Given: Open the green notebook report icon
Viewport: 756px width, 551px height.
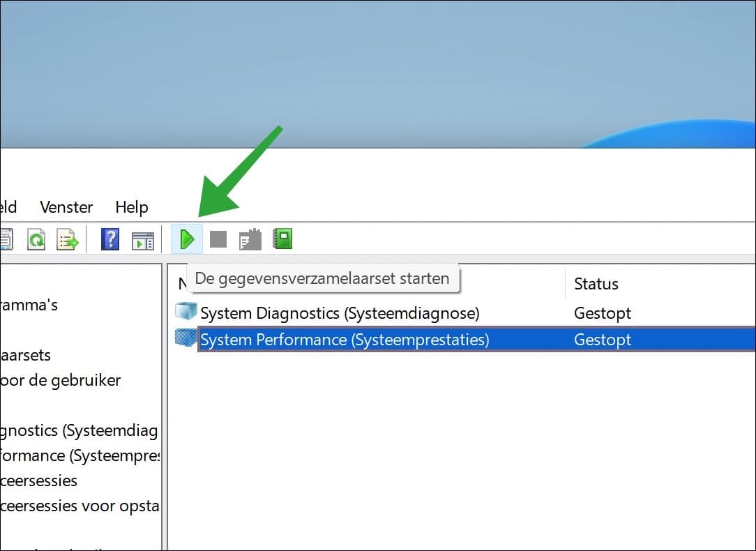Looking at the screenshot, I should [282, 239].
